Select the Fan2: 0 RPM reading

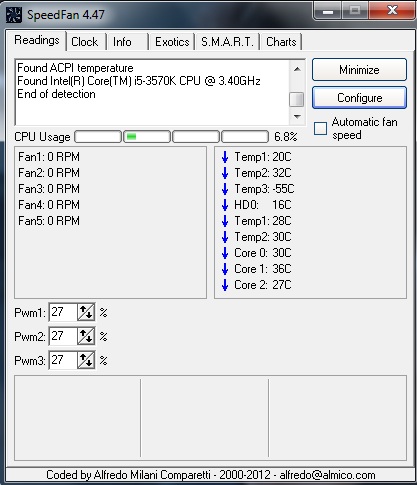click(x=49, y=173)
